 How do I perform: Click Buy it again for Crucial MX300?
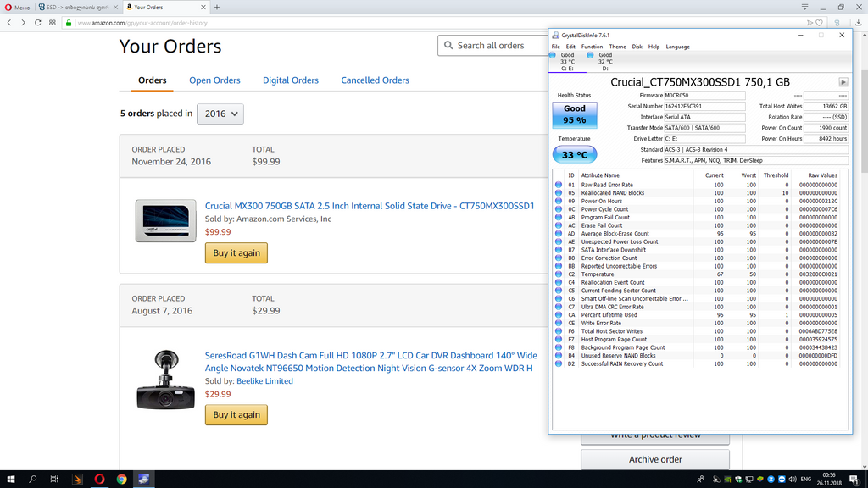click(x=236, y=252)
